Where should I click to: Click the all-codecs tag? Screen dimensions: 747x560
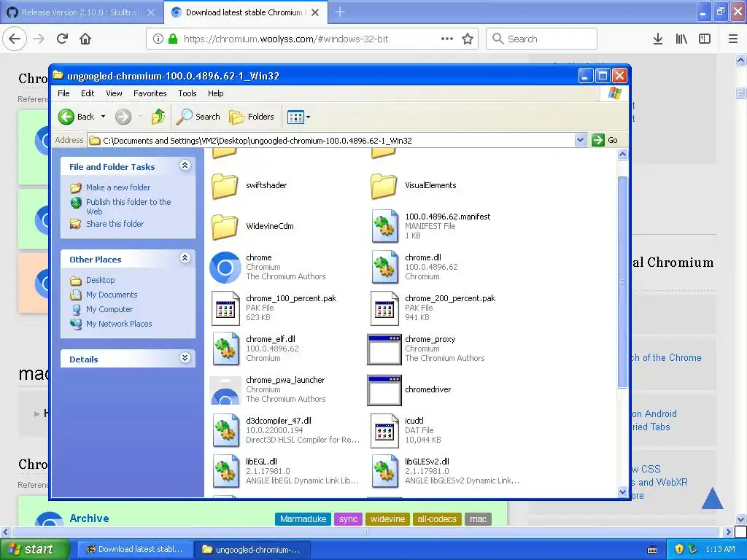point(437,519)
